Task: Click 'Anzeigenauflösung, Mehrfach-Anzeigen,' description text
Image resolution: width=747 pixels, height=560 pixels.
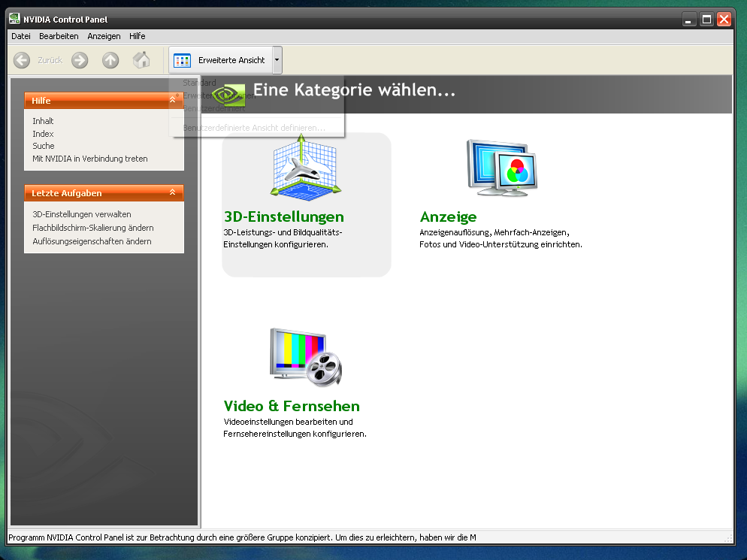Action: [494, 232]
